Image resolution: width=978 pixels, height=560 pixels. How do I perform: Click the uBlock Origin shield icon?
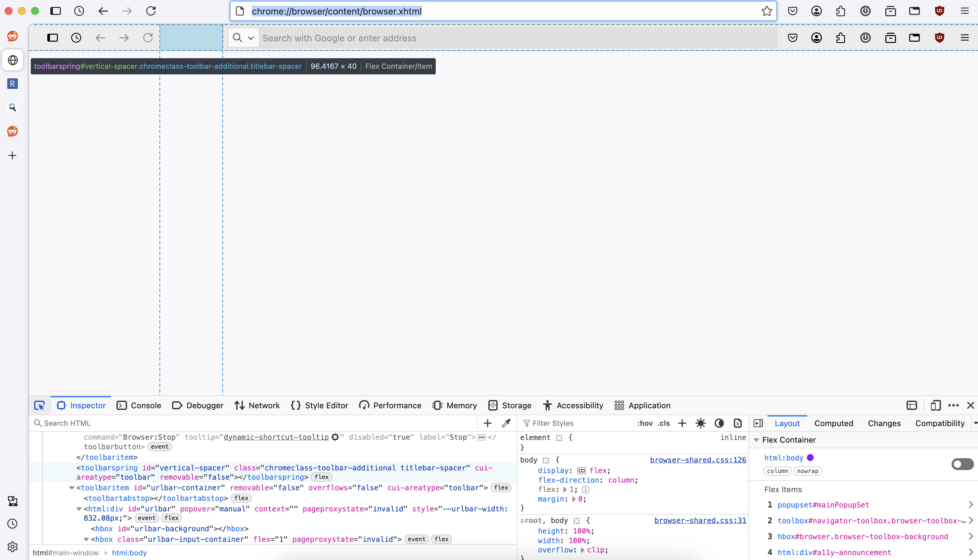940,11
